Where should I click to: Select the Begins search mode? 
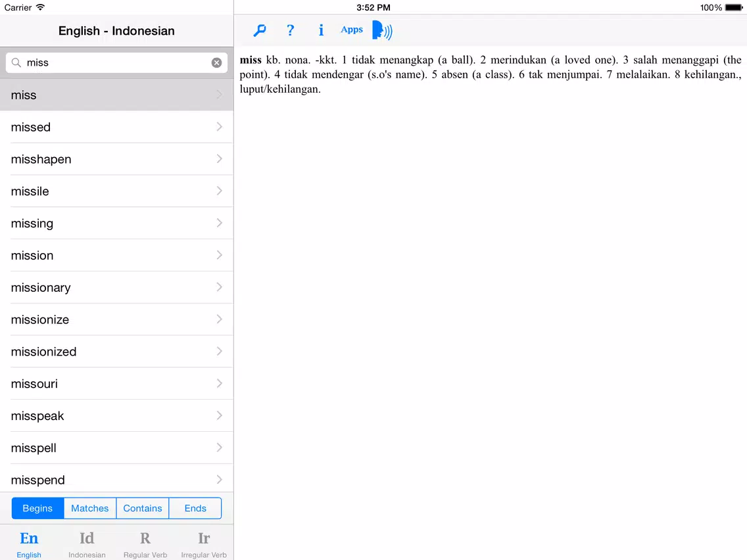(x=37, y=508)
